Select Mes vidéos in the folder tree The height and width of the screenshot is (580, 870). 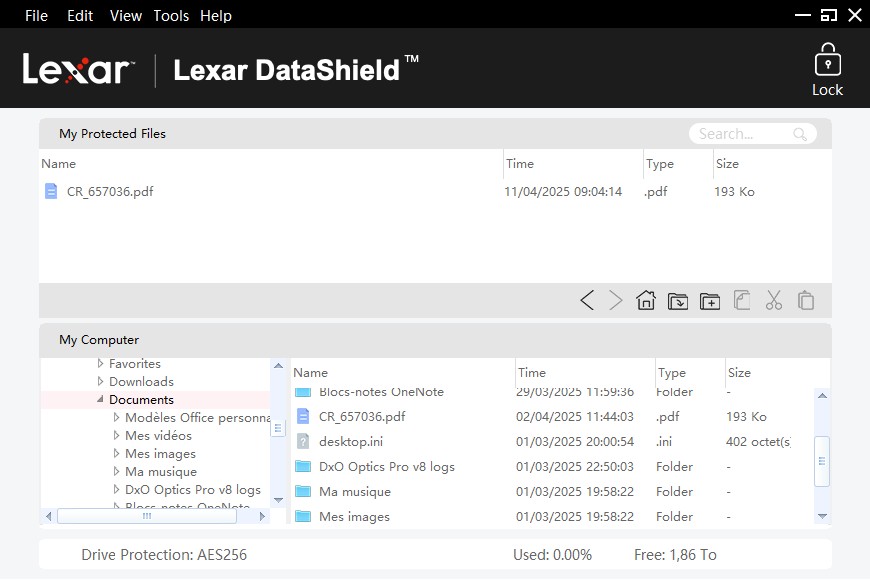pyautogui.click(x=159, y=436)
